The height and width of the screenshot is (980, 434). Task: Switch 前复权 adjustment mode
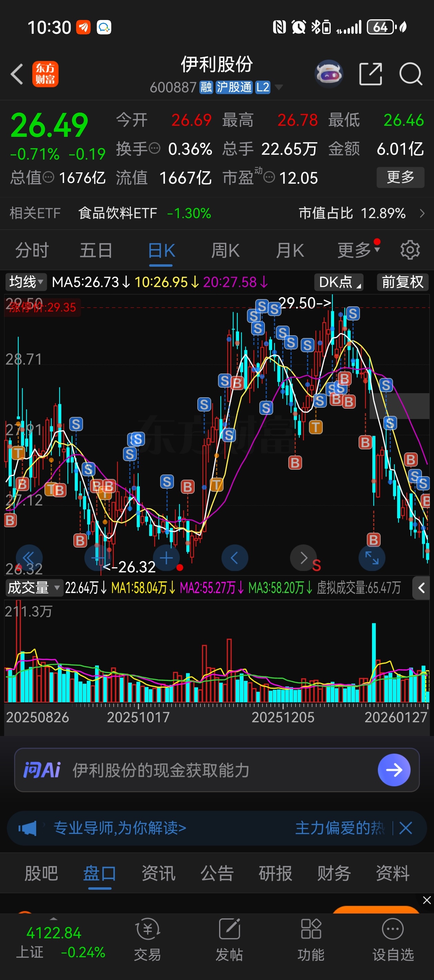[x=402, y=282]
